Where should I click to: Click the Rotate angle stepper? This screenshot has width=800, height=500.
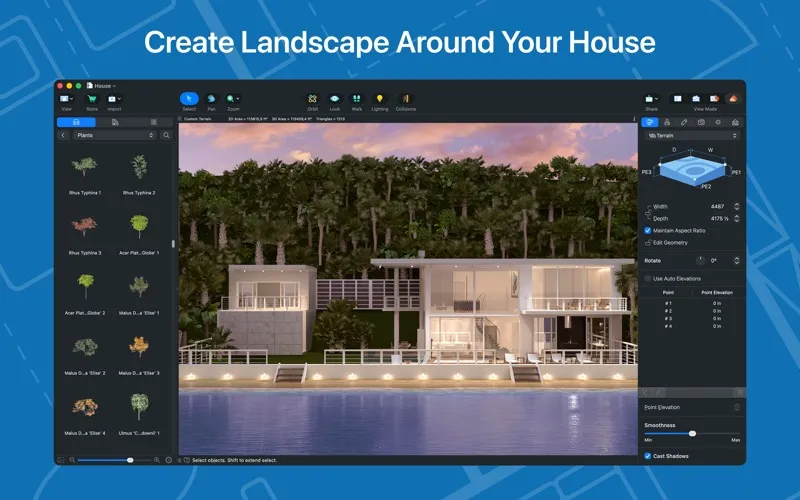pos(736,260)
